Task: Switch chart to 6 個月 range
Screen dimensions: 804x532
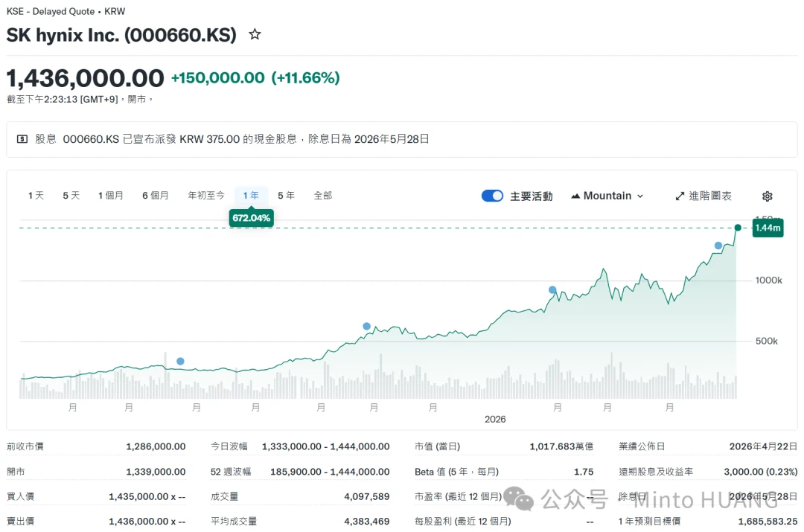Action: click(x=156, y=195)
